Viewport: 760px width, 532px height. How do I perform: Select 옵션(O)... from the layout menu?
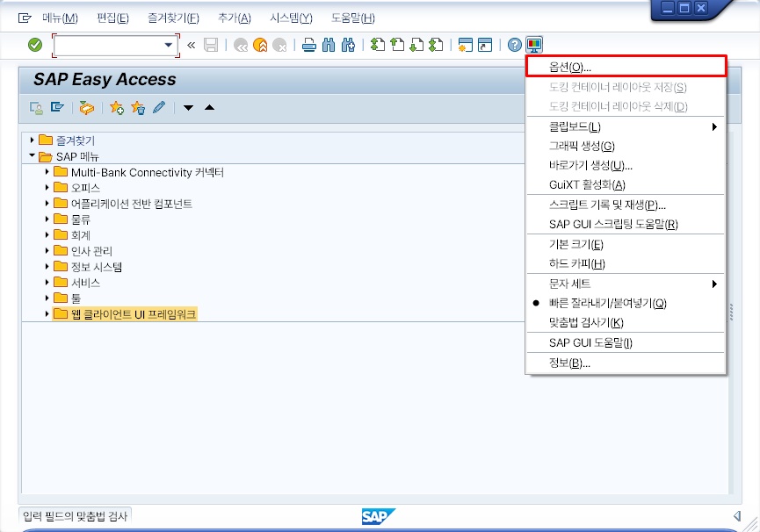tap(626, 67)
